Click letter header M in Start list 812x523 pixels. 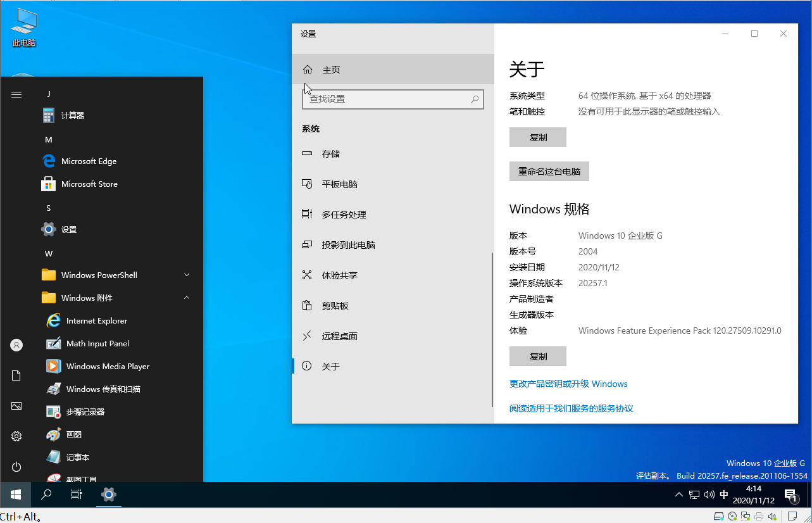[49, 139]
